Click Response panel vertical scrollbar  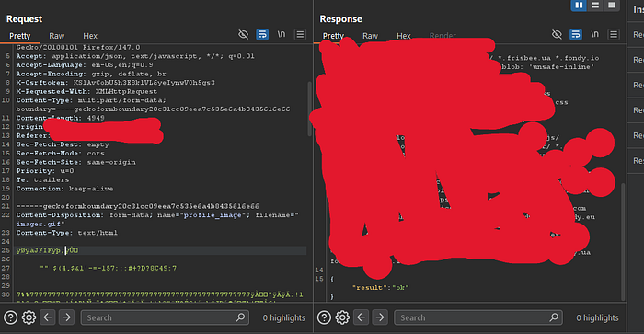[623, 242]
